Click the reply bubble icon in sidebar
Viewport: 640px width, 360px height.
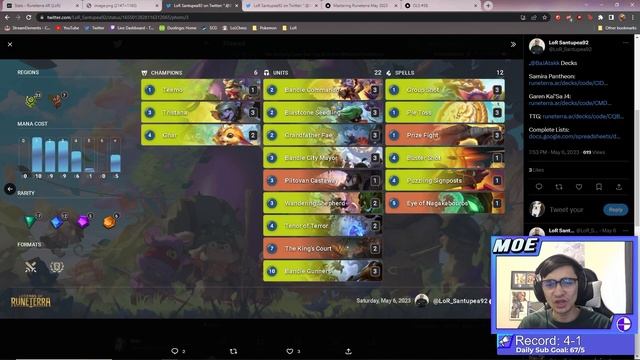pyautogui.click(x=539, y=187)
